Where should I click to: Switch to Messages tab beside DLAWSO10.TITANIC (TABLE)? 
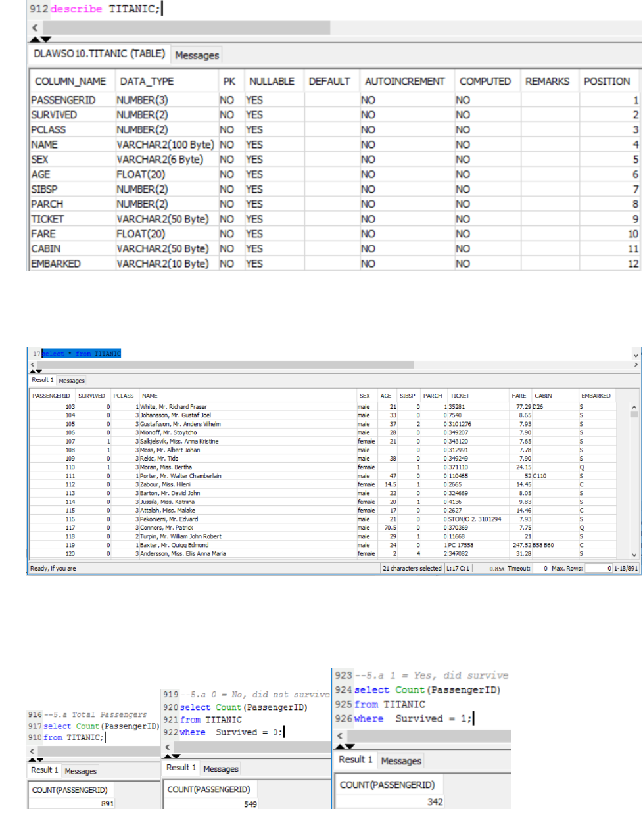(x=197, y=55)
